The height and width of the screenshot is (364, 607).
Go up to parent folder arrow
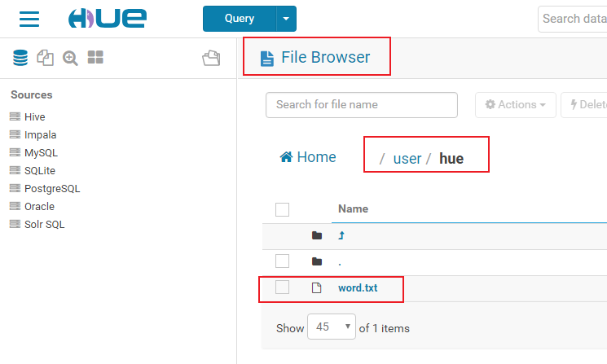pyautogui.click(x=341, y=235)
